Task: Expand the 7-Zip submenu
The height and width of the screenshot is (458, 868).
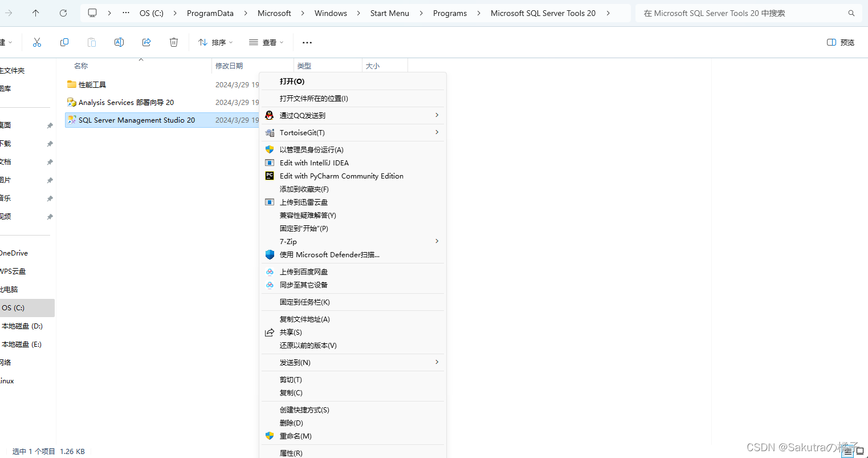Action: (437, 241)
